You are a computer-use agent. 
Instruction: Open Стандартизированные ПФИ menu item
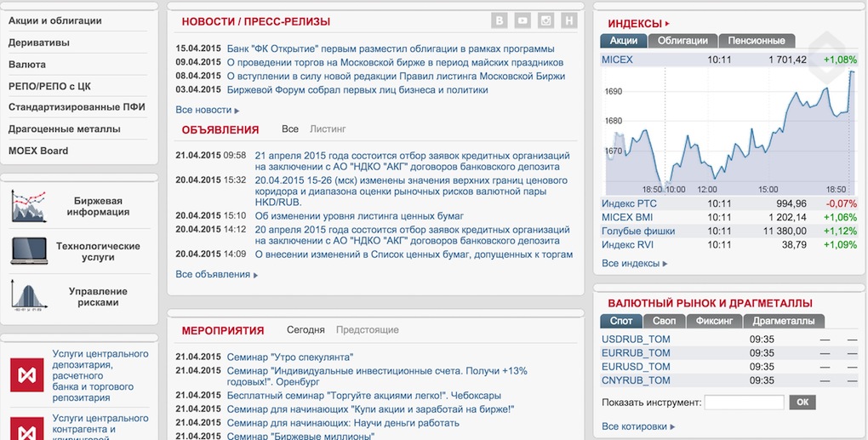[77, 107]
